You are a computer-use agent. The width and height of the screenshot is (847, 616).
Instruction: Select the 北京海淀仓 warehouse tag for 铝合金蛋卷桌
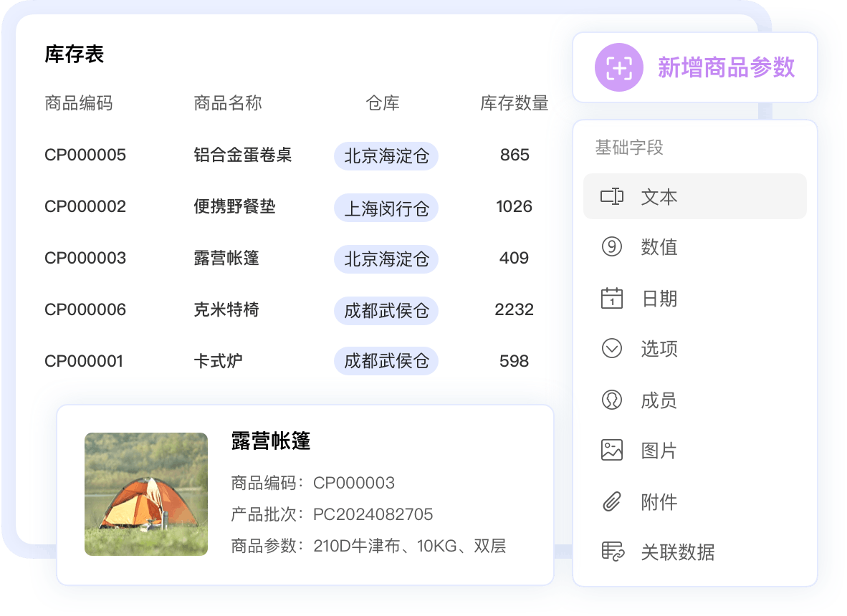coord(386,155)
